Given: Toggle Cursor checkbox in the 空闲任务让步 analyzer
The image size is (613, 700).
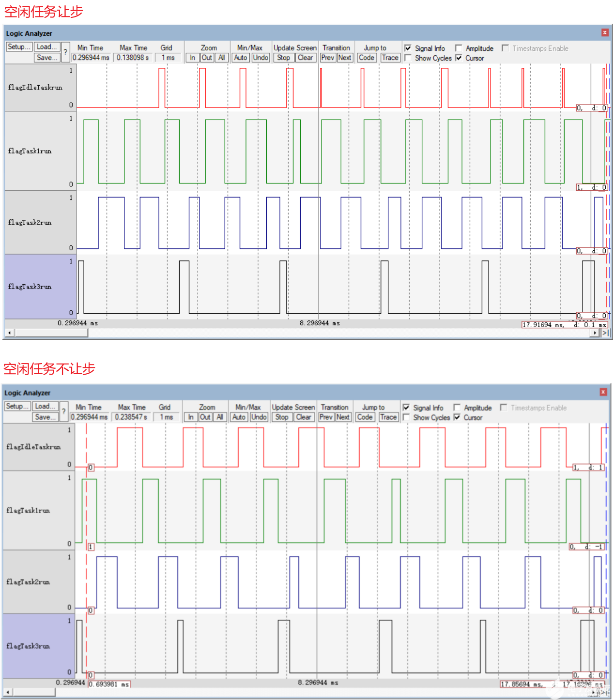Looking at the screenshot, I should pos(459,58).
